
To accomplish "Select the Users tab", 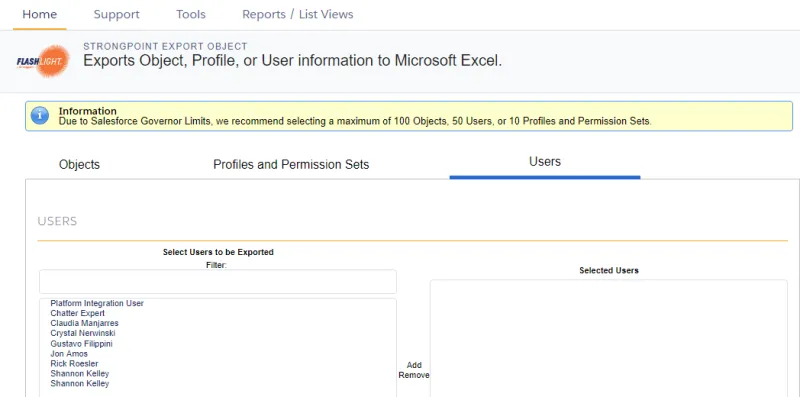I will pos(545,162).
